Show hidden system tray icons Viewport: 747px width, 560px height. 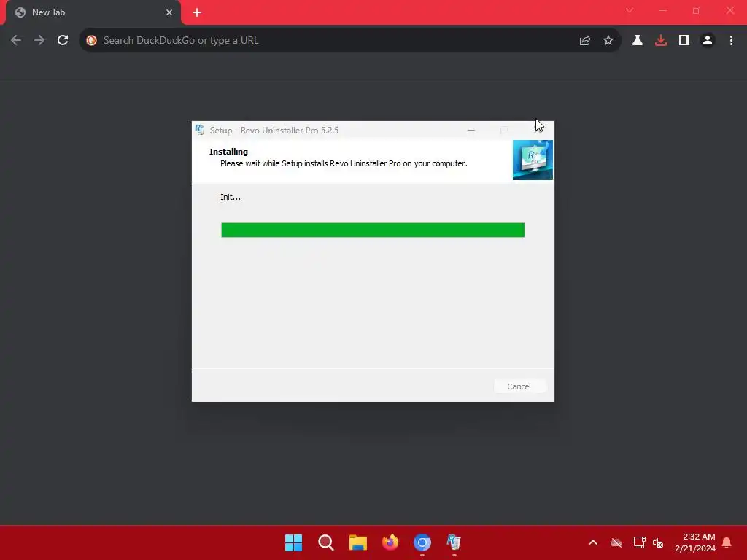tap(593, 542)
